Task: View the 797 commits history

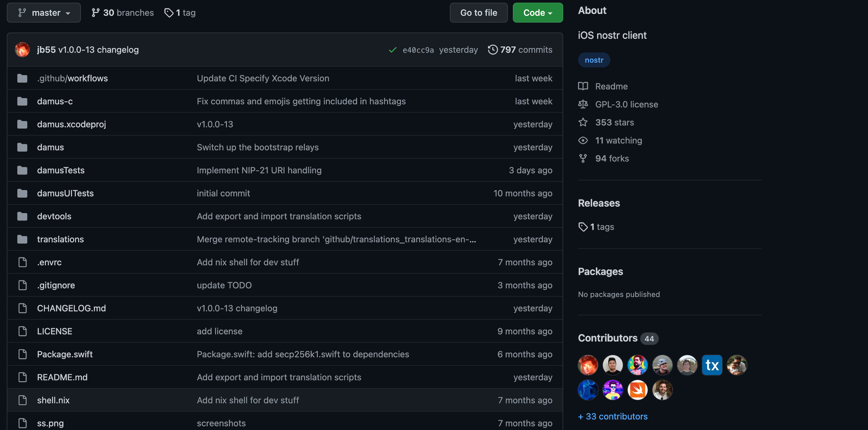Action: coord(520,50)
